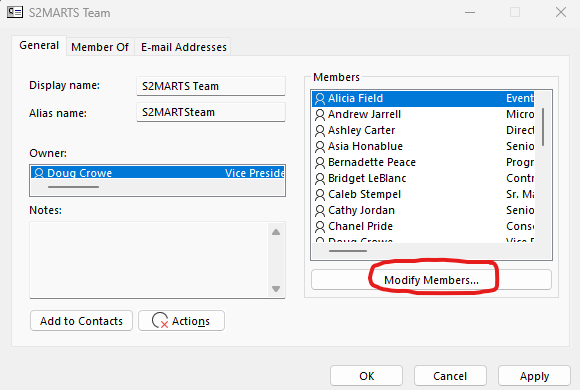
Task: Click the contact card icon in title bar
Action: point(15,12)
